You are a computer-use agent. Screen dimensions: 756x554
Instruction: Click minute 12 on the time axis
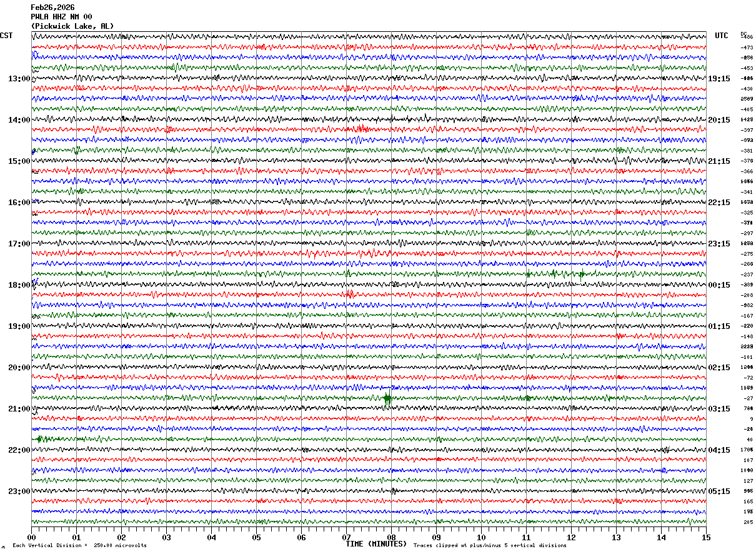click(571, 537)
